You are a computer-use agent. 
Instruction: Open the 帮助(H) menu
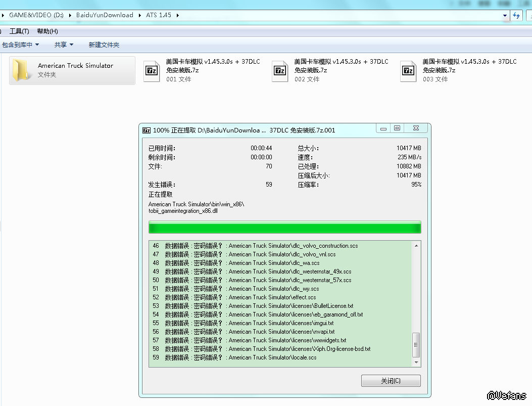coord(47,31)
